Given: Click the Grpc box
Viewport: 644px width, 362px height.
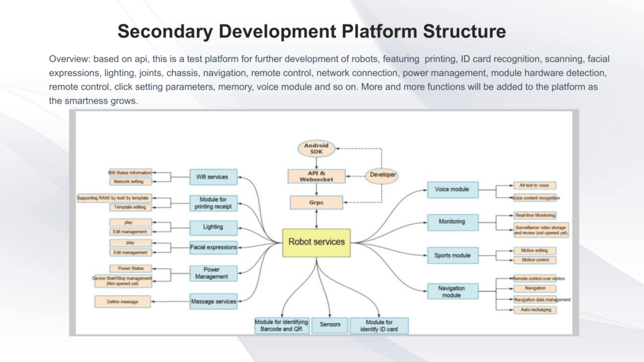Looking at the screenshot, I should pyautogui.click(x=316, y=203).
